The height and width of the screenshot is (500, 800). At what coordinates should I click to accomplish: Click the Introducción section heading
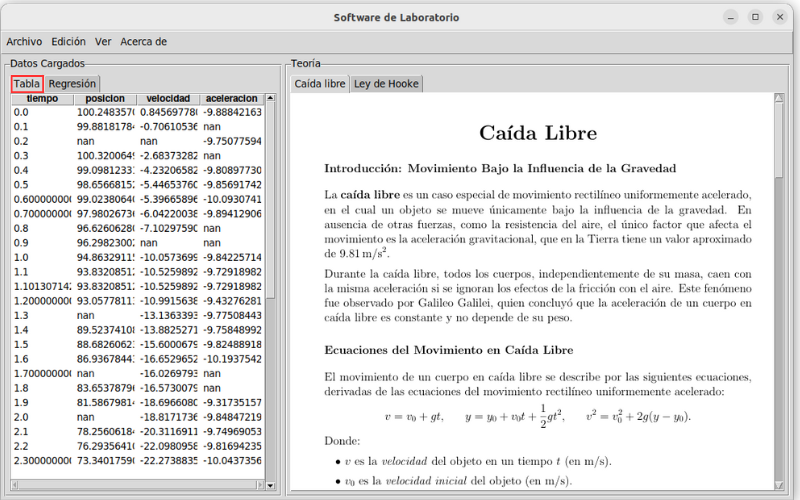point(500,168)
